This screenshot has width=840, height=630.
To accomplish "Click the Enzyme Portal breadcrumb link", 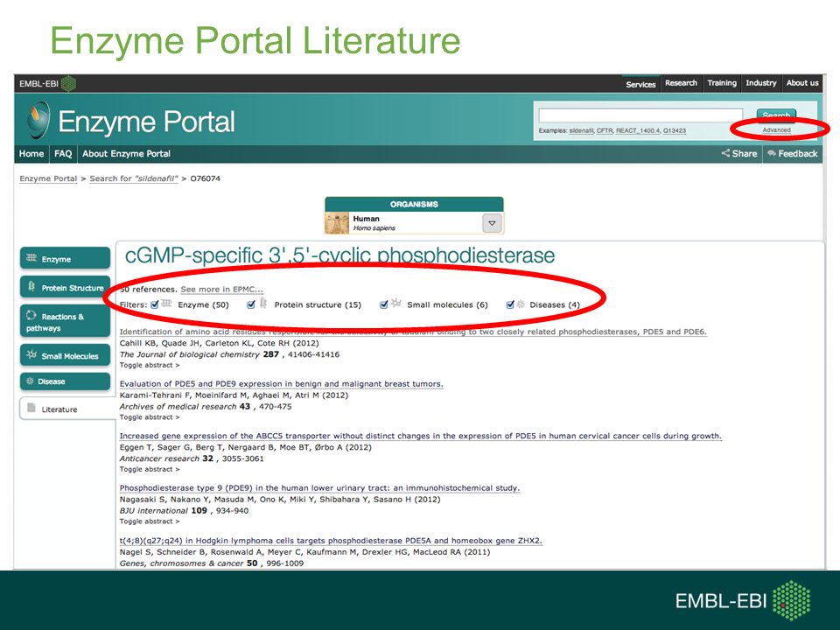I will [x=48, y=178].
